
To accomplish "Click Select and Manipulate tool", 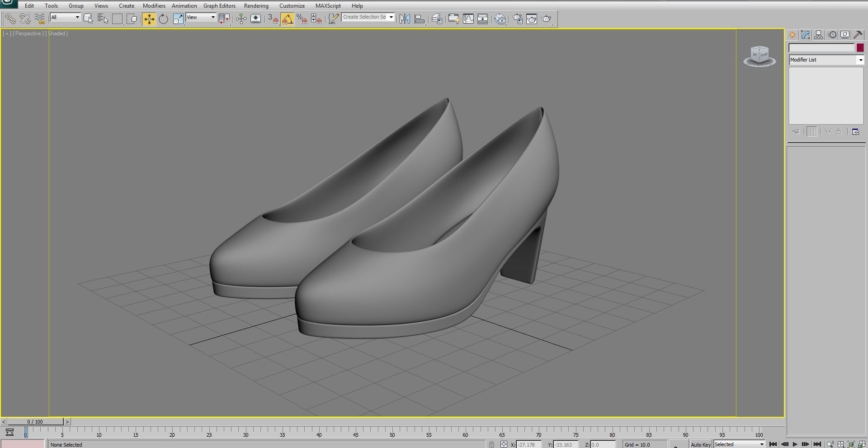I will click(x=241, y=19).
